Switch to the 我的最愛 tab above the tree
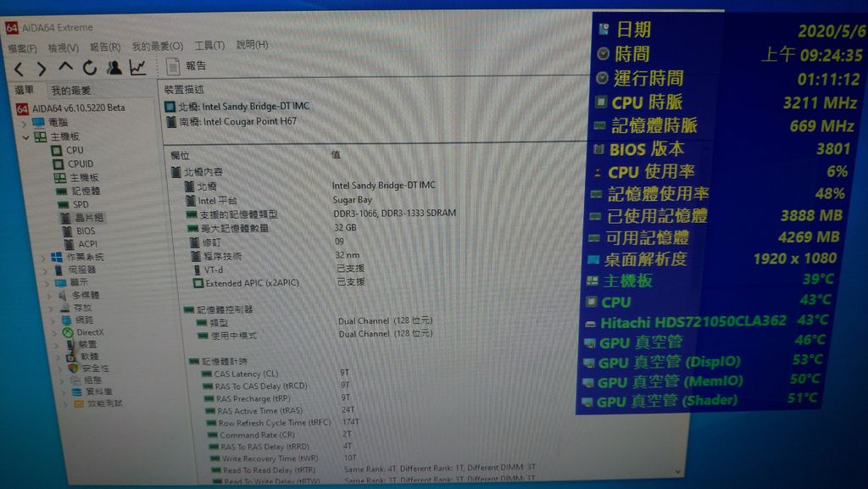868x489 pixels. point(71,90)
